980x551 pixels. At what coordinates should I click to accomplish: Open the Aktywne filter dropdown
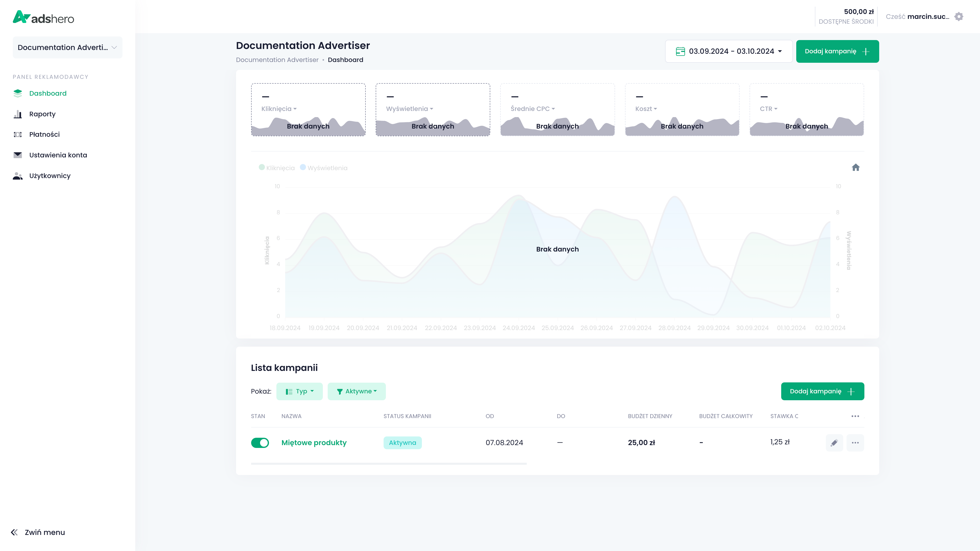point(357,391)
